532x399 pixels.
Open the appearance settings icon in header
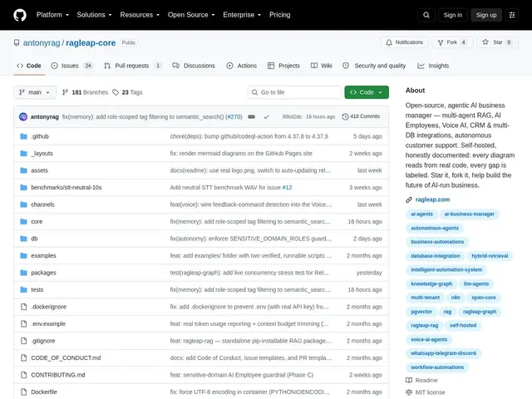click(x=512, y=15)
